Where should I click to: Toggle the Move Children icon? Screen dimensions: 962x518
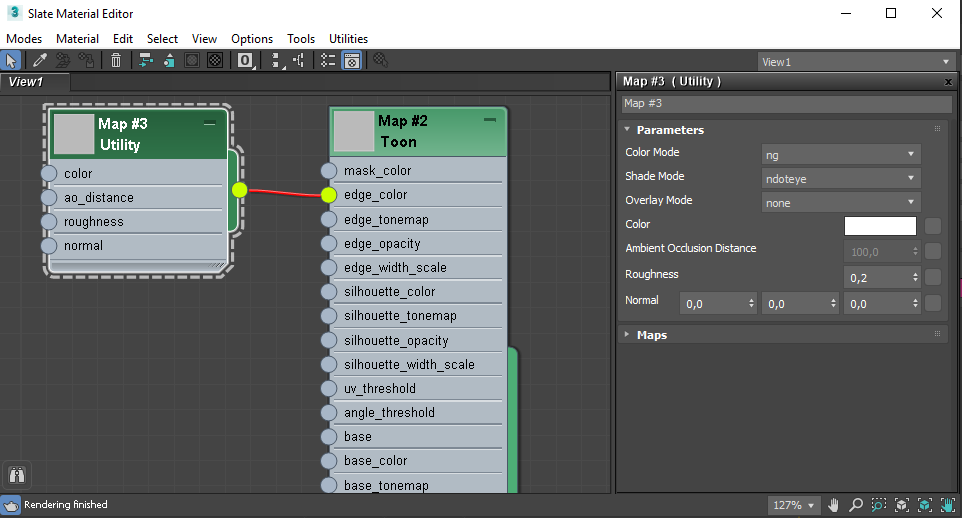(145, 60)
